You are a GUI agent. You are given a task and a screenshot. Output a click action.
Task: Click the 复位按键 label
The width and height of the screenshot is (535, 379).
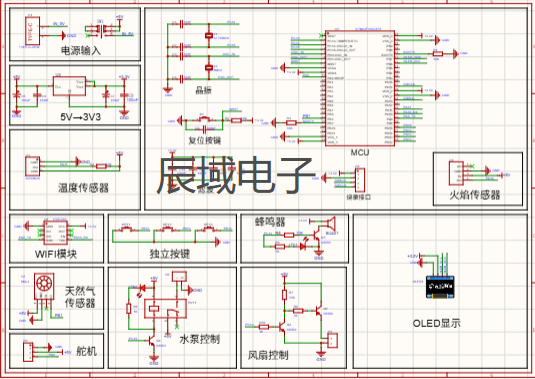click(205, 140)
